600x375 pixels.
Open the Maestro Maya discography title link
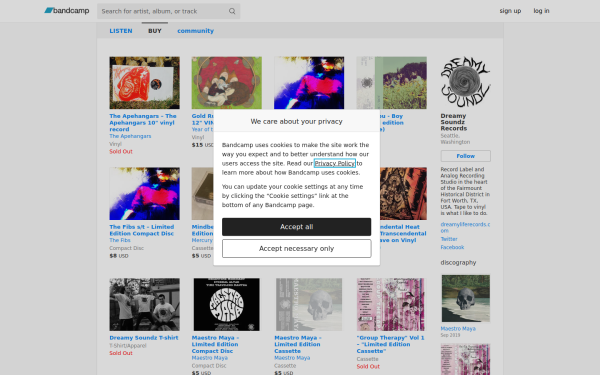(x=458, y=329)
